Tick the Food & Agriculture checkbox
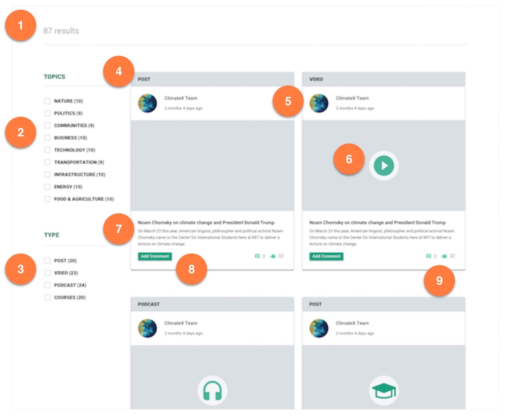 click(x=47, y=199)
